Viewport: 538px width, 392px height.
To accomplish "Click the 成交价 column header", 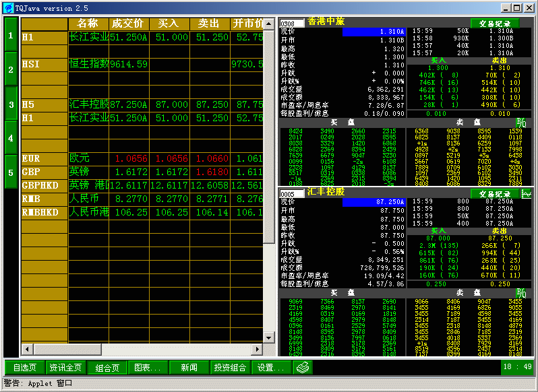I will point(129,24).
